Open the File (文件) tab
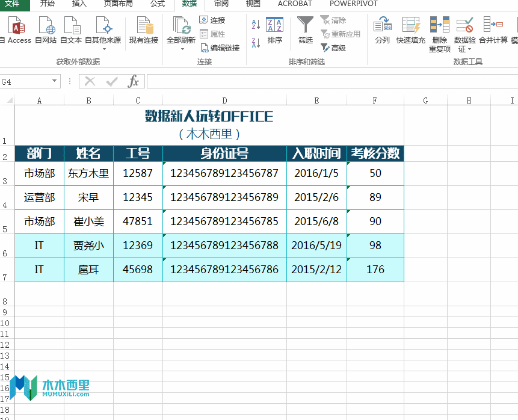Image resolution: width=518 pixels, height=420 pixels. pos(13,4)
